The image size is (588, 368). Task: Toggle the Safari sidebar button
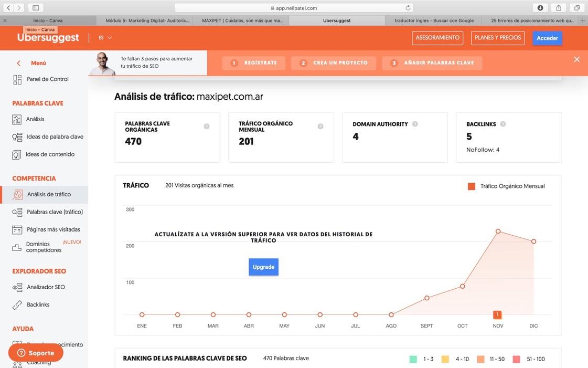coord(36,7)
